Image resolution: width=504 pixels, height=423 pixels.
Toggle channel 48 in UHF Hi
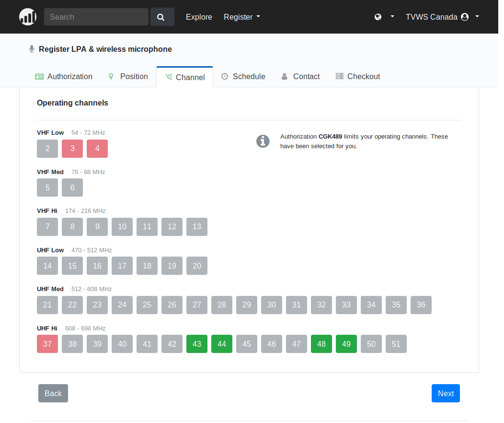(321, 344)
